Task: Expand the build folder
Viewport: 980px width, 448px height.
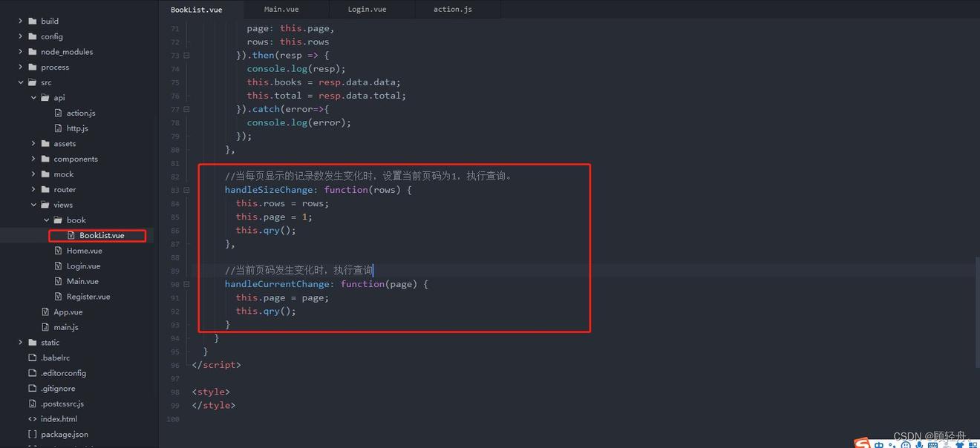Action: [x=21, y=21]
